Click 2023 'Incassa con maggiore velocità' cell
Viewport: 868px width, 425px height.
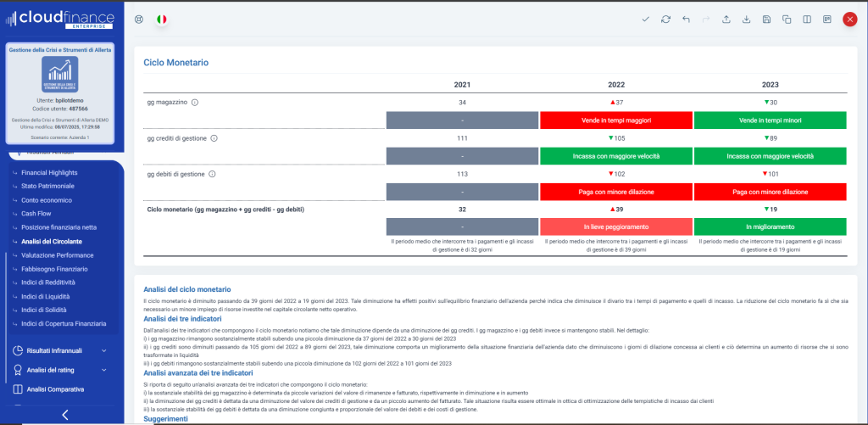(x=770, y=156)
